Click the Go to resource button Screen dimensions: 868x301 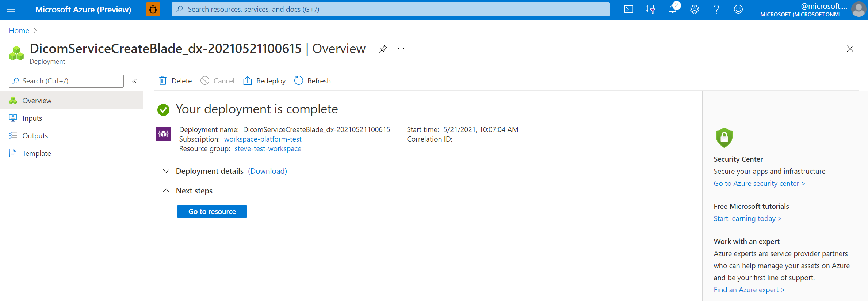pos(212,211)
